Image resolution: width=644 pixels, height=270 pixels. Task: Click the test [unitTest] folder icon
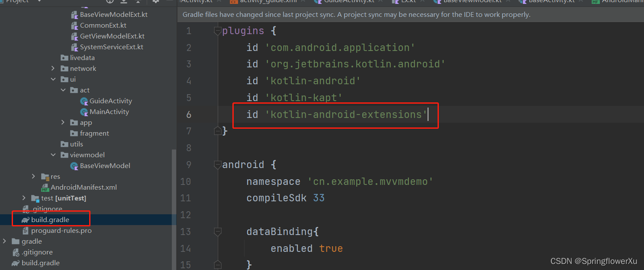pos(35,198)
